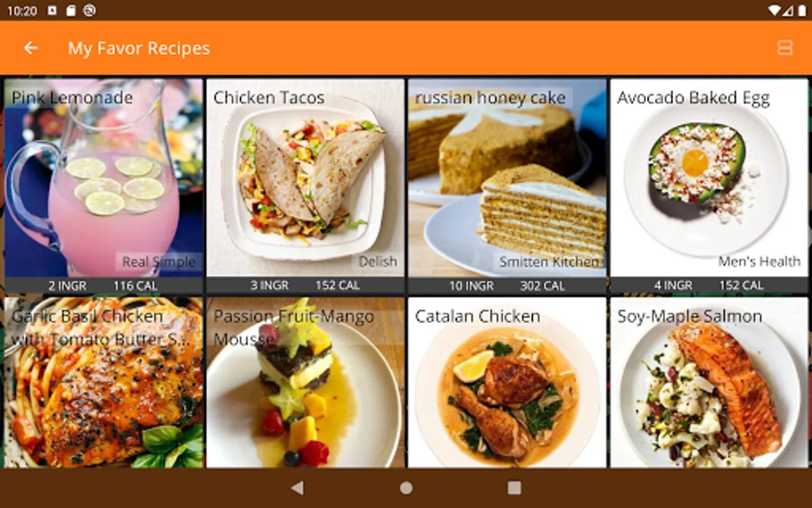Image resolution: width=812 pixels, height=508 pixels.
Task: Tap the Android back navigation triangle
Action: click(297, 488)
